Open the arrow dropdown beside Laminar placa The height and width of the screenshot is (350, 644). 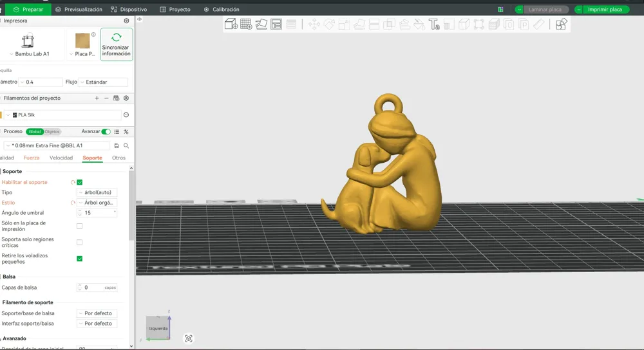pos(520,10)
